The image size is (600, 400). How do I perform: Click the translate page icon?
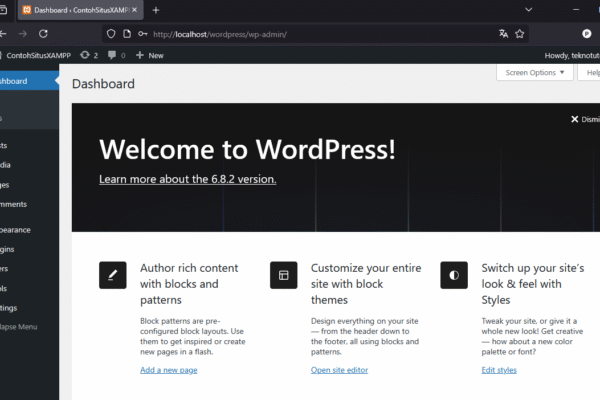click(503, 34)
